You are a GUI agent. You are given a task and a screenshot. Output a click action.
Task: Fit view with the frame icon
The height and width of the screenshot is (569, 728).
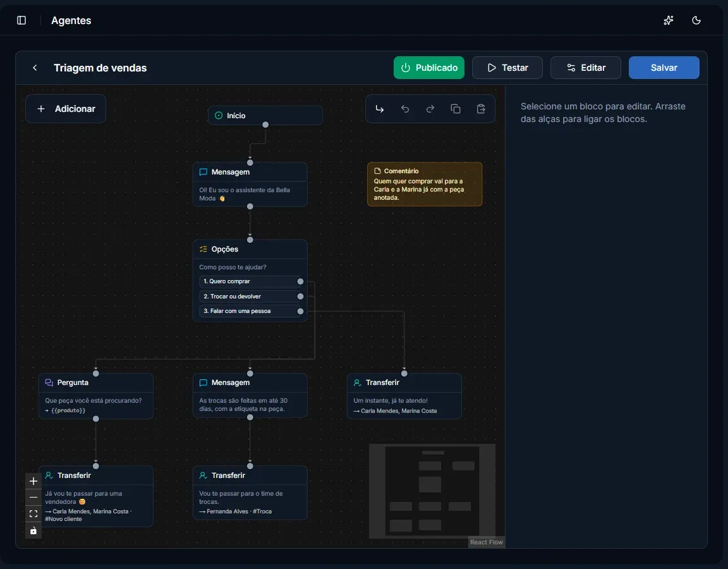point(33,514)
